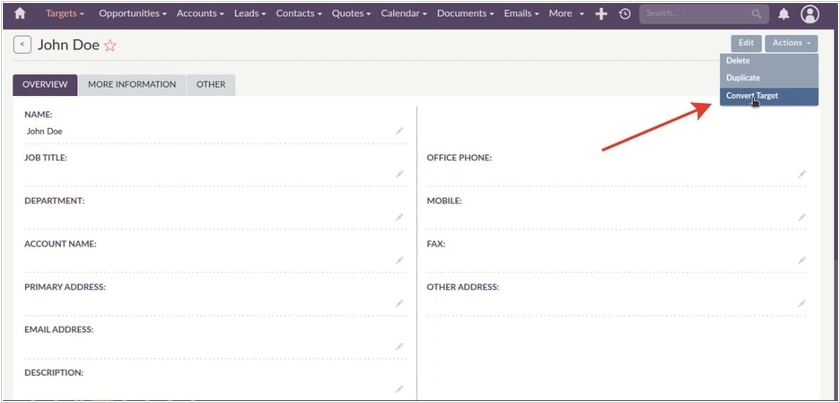Click the Edit button
Viewport: 840px width, 403px height.
(746, 43)
